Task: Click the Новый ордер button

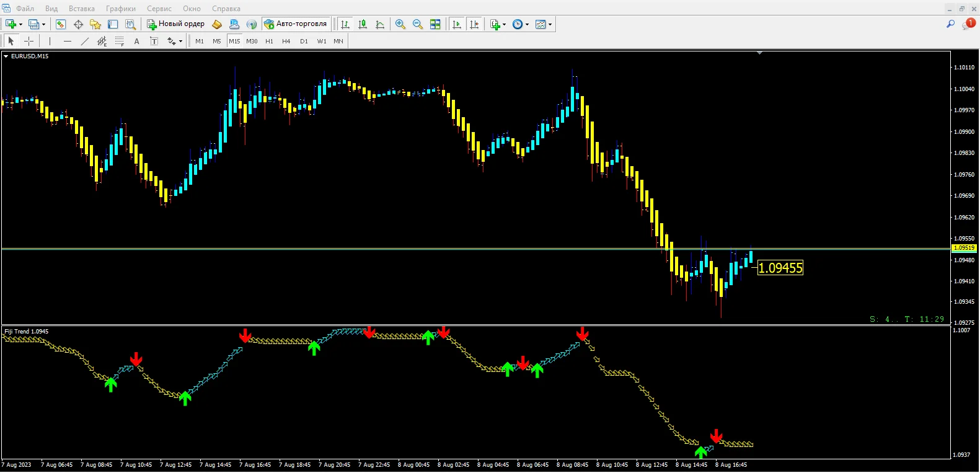Action: coord(176,24)
